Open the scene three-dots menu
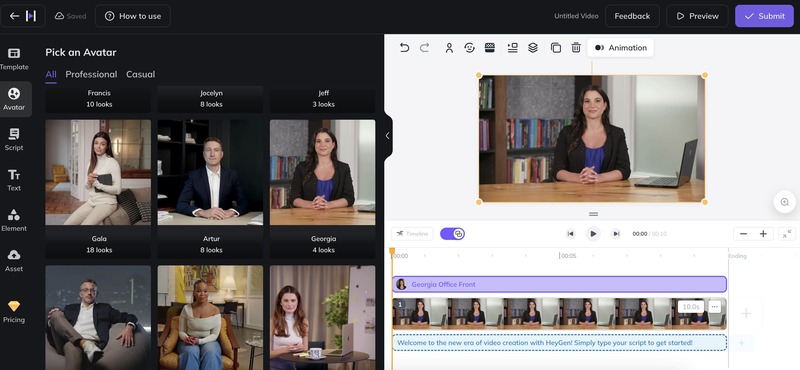800x370 pixels. 714,307
